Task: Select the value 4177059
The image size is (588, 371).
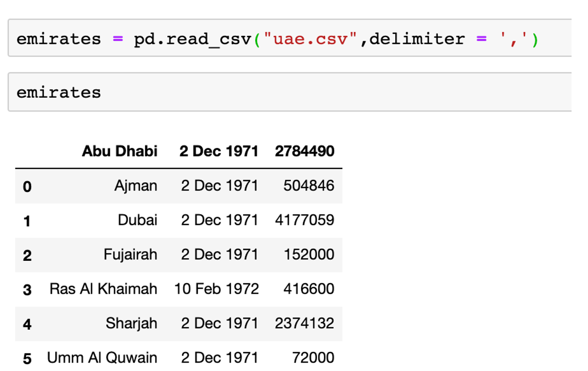Action: click(x=304, y=220)
